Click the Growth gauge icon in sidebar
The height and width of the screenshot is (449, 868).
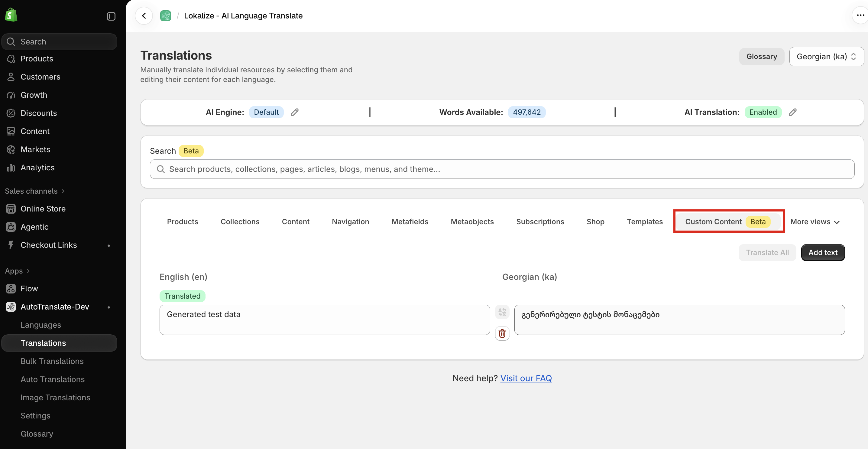(11, 95)
